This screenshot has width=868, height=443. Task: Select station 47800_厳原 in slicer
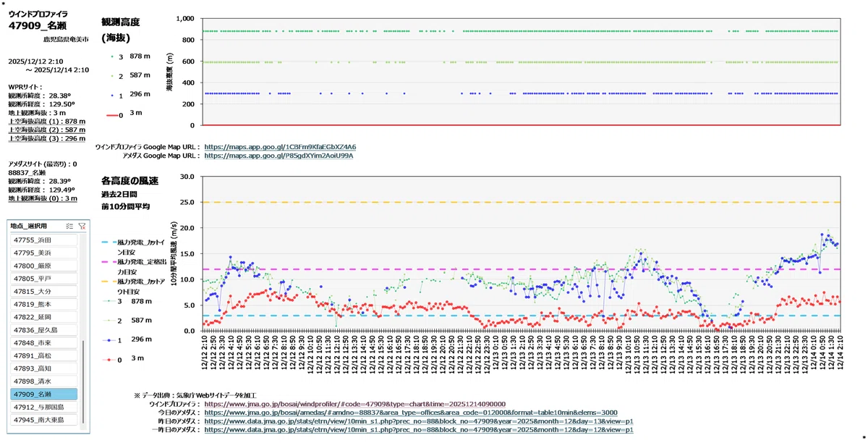click(x=44, y=266)
